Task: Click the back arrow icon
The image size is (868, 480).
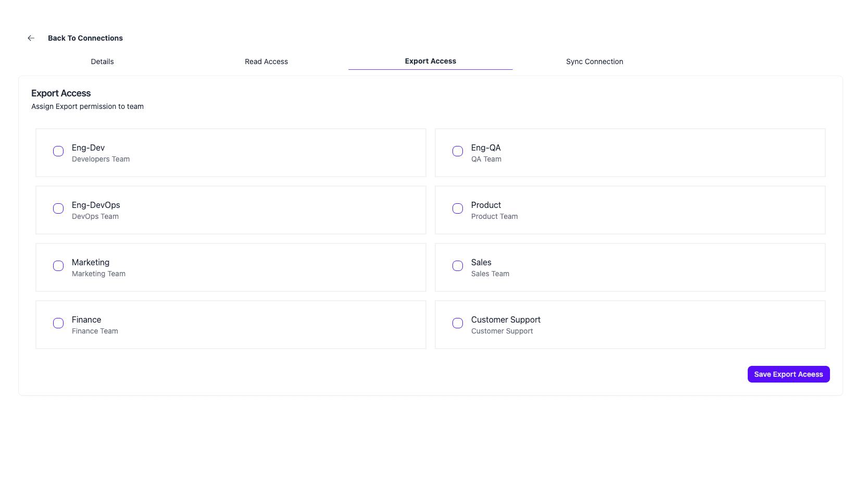Action: pyautogui.click(x=31, y=38)
